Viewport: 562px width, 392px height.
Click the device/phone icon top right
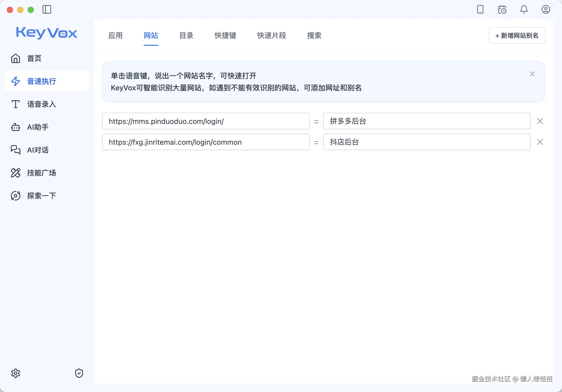click(x=480, y=10)
